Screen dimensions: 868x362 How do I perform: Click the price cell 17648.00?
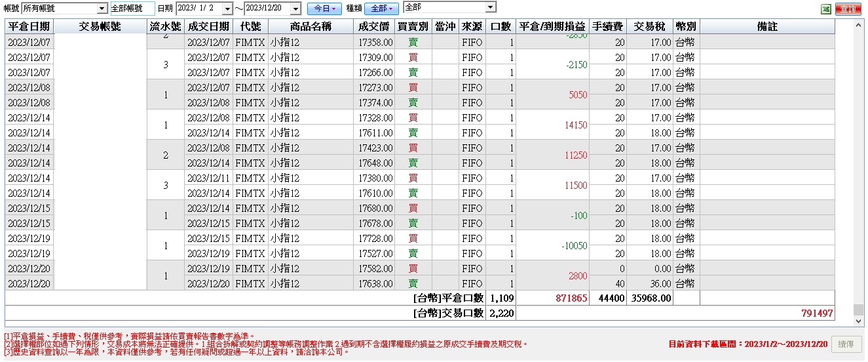click(x=374, y=163)
